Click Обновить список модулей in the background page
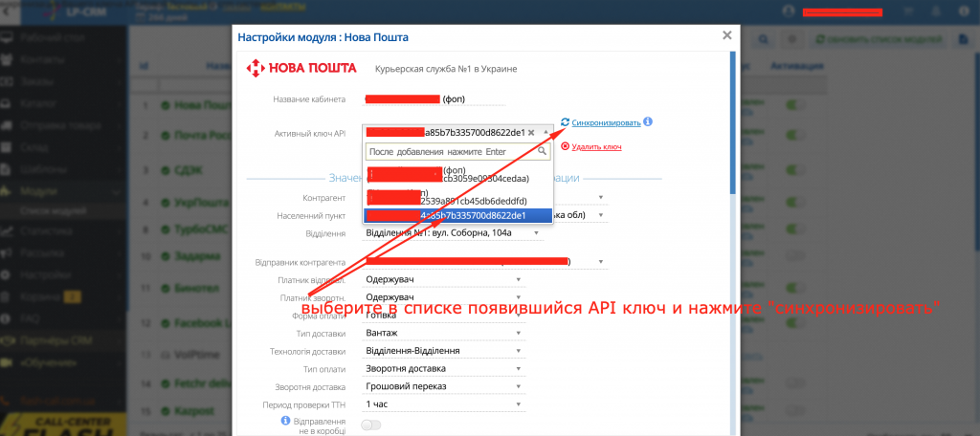The image size is (980, 436). (x=880, y=39)
